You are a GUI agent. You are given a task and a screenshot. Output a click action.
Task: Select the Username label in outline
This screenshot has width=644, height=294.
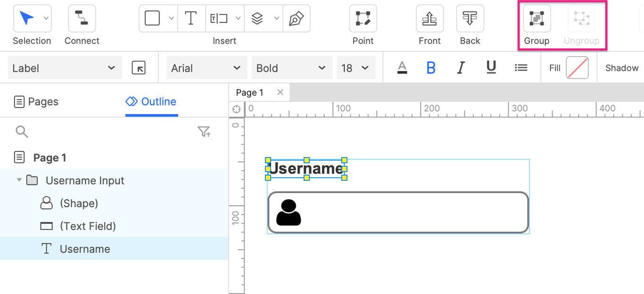(114, 249)
